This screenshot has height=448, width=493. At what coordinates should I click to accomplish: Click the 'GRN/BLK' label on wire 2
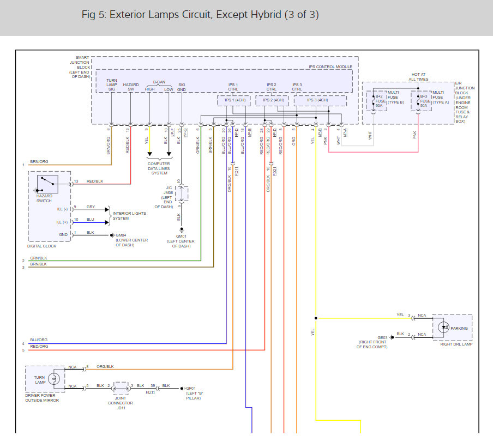[x=38, y=258]
